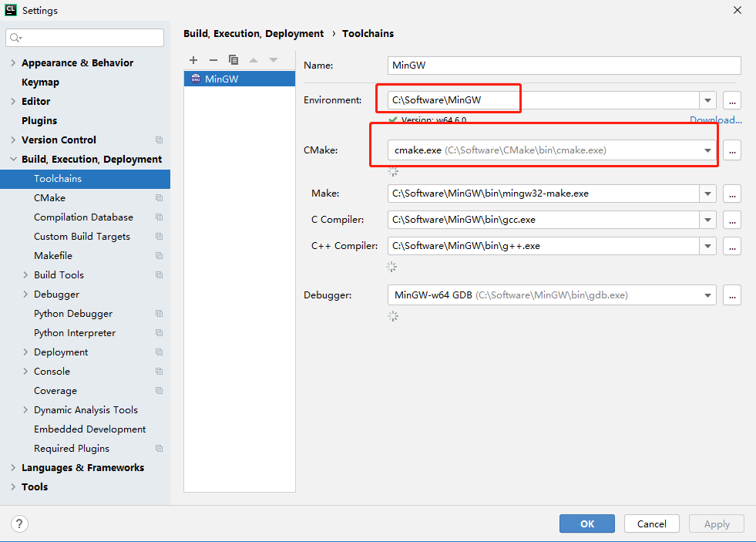
Task: Open the Make path dropdown
Action: point(707,194)
